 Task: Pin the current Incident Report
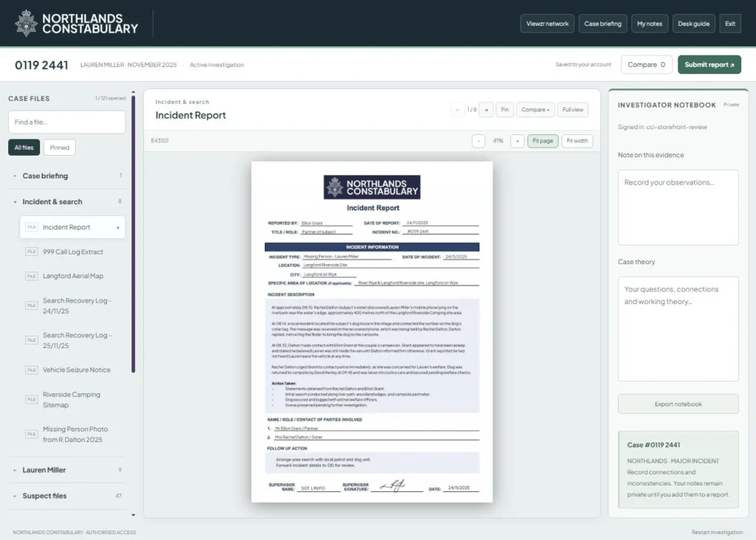pos(504,110)
